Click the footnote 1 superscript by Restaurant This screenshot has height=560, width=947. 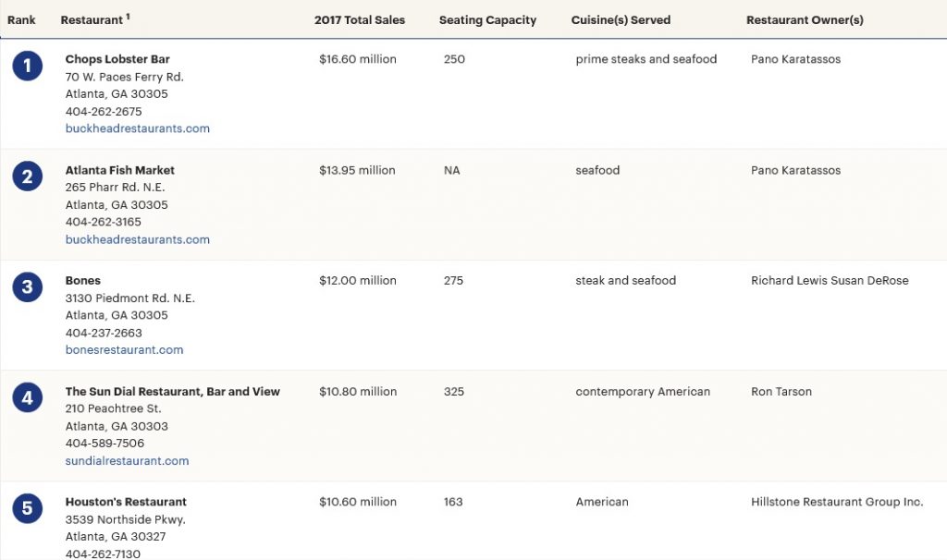128,17
